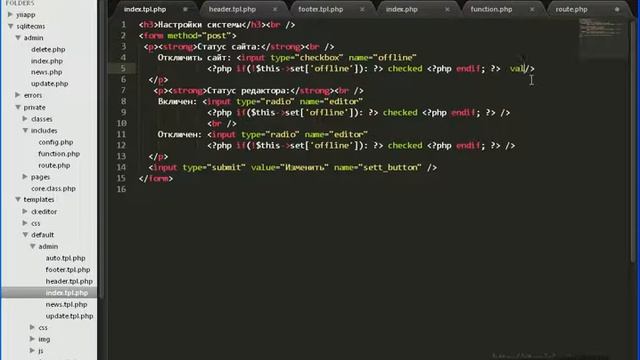Open auto.tpl.php in sidebar
640x360 pixels.
pos(66,258)
